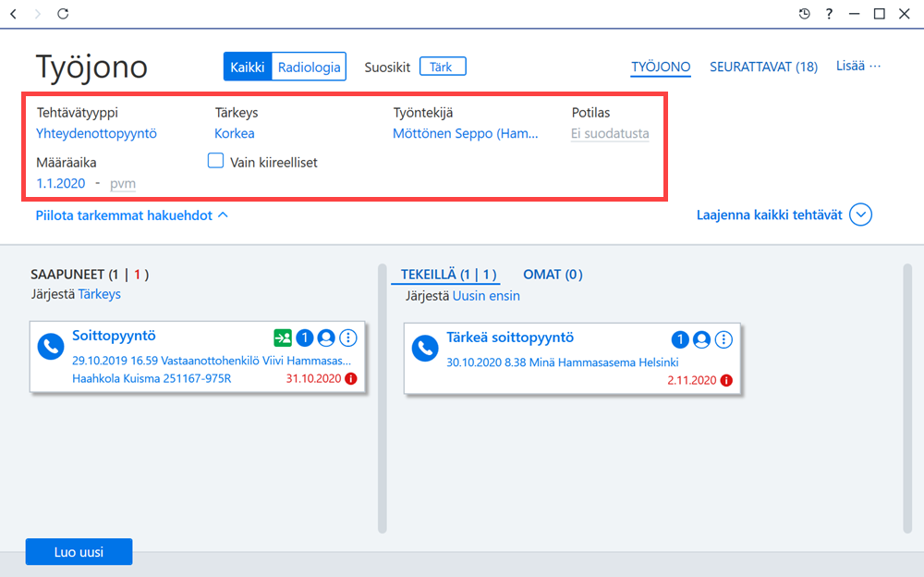
Task: Click the Suosikit label
Action: (387, 68)
